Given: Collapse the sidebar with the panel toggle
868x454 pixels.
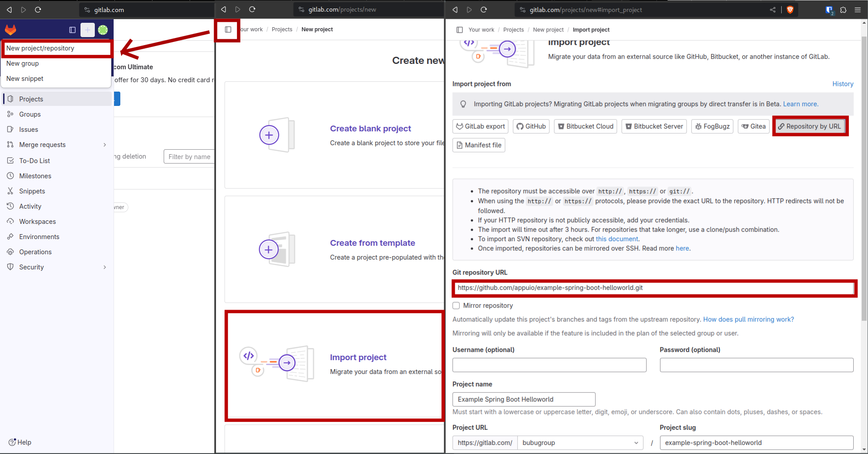Looking at the screenshot, I should tap(228, 29).
